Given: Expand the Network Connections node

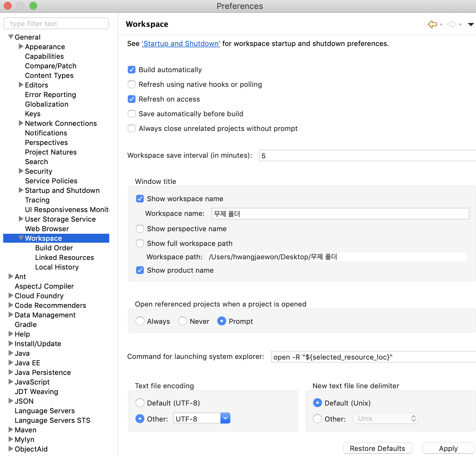Looking at the screenshot, I should tap(21, 123).
